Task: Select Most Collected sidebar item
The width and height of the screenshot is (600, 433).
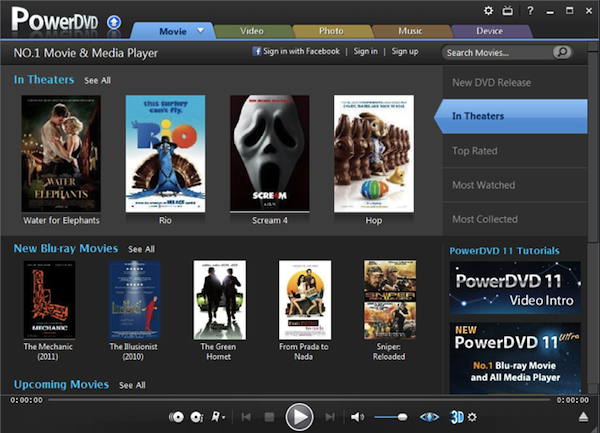Action: tap(515, 219)
